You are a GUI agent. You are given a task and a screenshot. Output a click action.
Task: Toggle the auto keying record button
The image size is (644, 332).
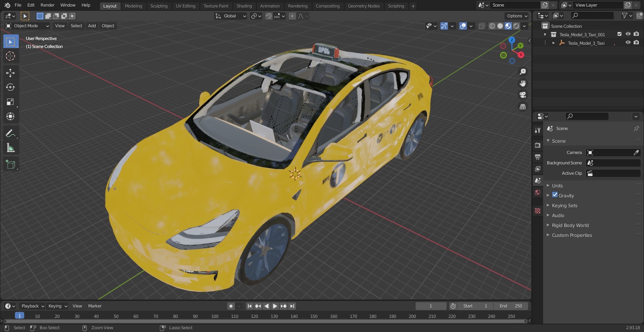pos(231,306)
